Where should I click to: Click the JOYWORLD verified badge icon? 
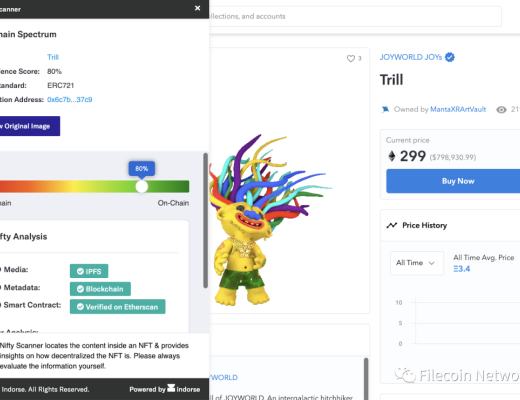point(450,57)
